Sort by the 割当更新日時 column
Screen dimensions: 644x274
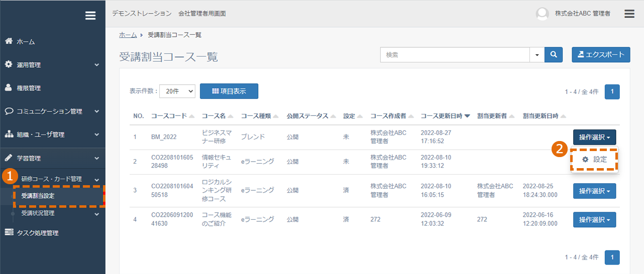(544, 116)
